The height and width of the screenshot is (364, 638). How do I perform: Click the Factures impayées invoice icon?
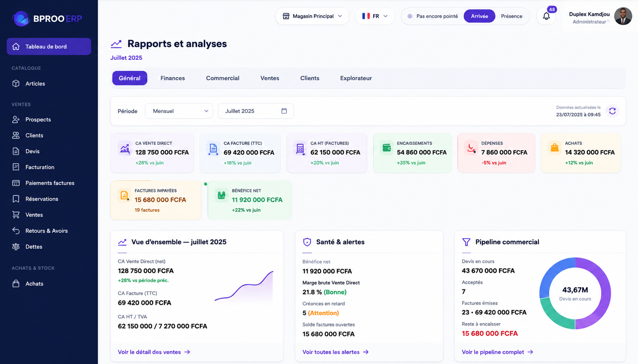(x=125, y=195)
